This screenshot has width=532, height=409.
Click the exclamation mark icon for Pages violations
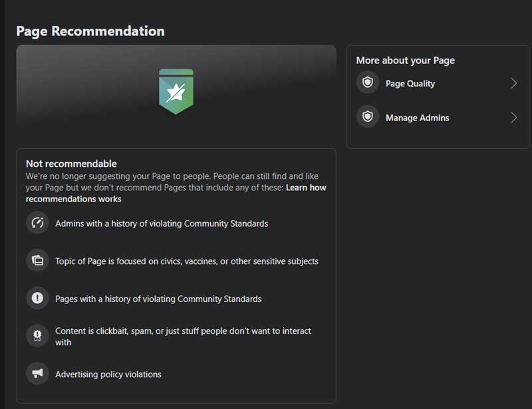[37, 299]
